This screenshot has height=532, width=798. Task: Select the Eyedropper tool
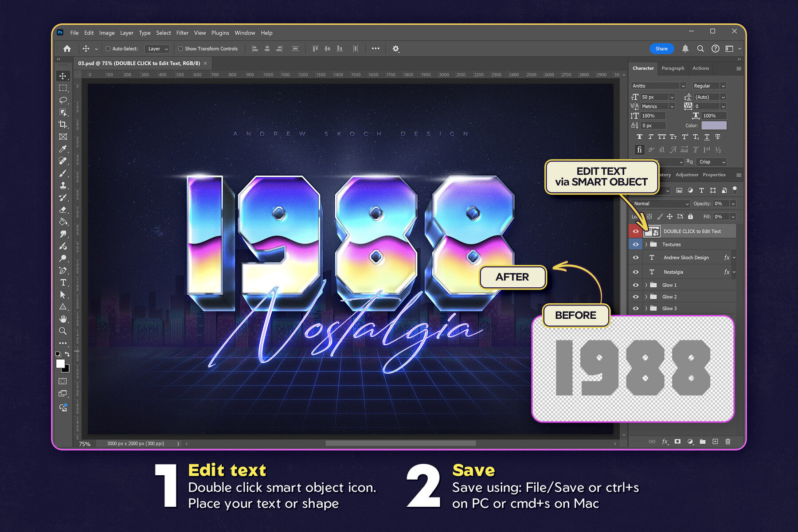pos(63,149)
